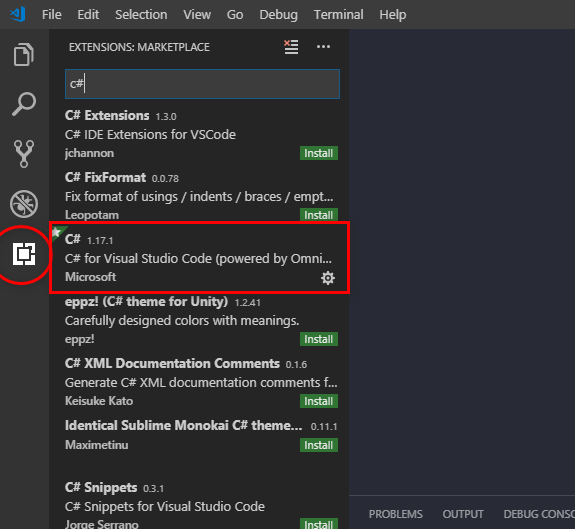The width and height of the screenshot is (575, 529).
Task: Install C# XML Documentation Comments
Action: 319,401
